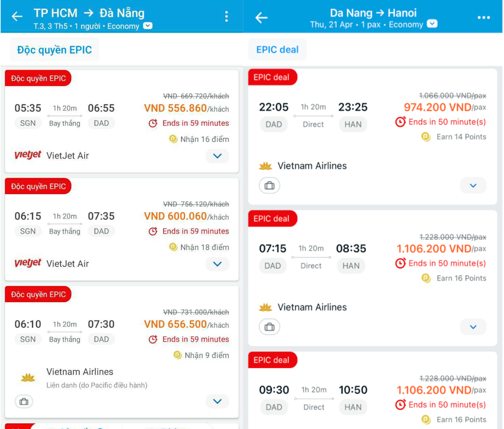
Task: Open the three-dot vertical menu
Action: [226, 17]
